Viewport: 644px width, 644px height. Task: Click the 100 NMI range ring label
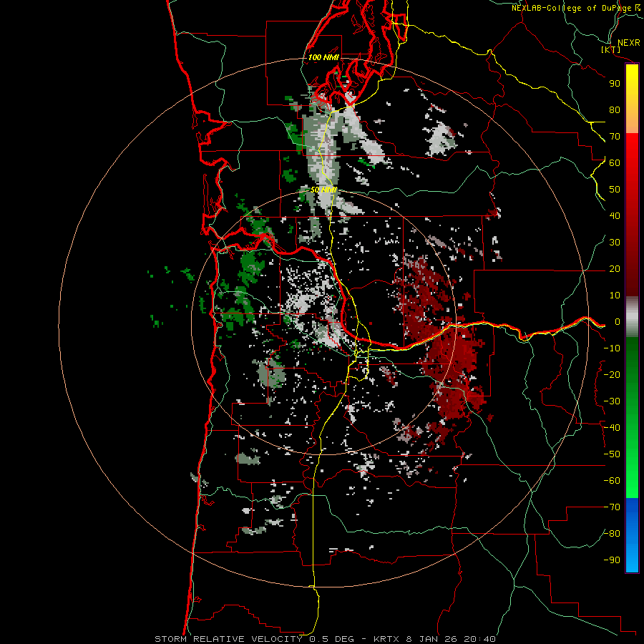coord(323,57)
